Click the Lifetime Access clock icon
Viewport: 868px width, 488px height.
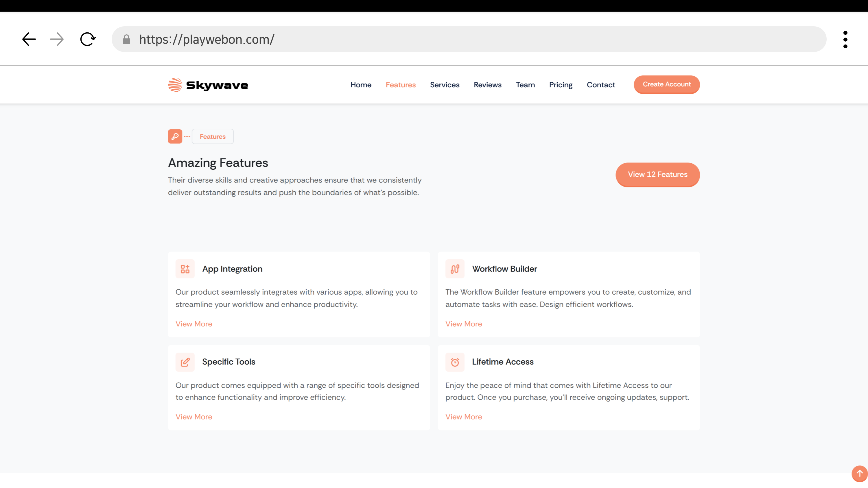coord(455,362)
